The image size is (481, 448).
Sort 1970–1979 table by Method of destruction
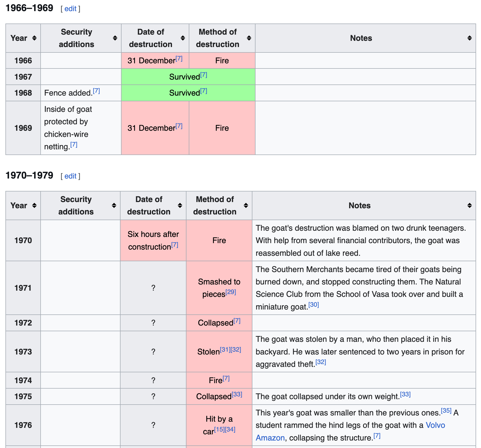246,206
